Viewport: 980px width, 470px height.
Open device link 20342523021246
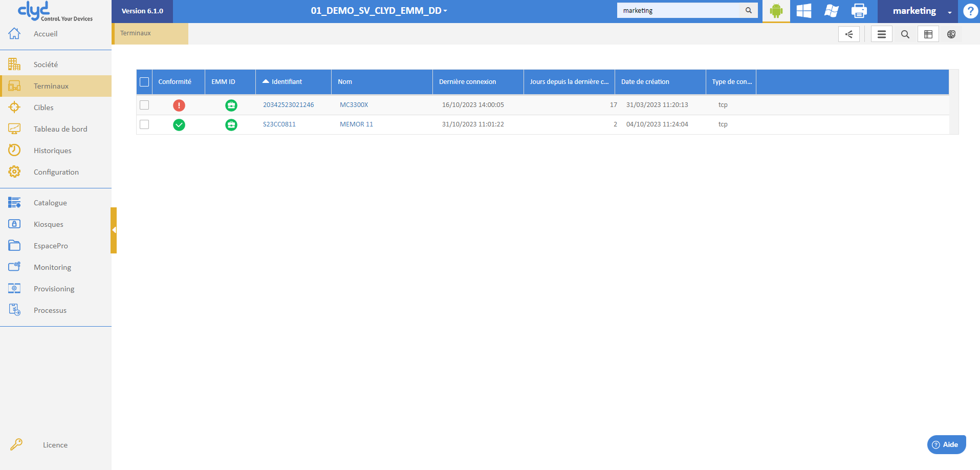[x=289, y=105]
